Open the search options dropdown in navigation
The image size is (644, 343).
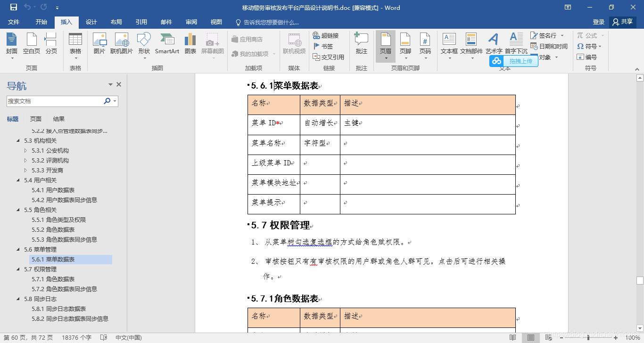[115, 101]
